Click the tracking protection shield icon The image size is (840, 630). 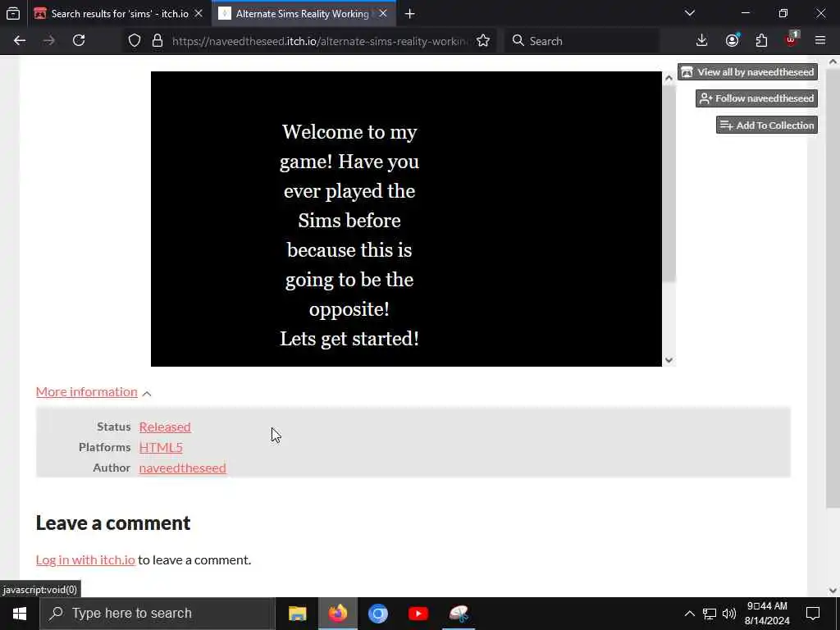(x=135, y=41)
